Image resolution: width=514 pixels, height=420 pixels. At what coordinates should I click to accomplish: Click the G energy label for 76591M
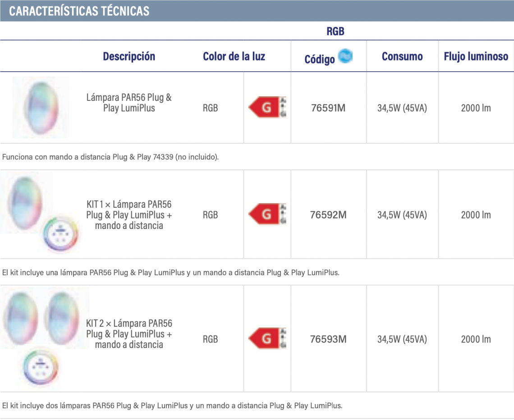267,107
